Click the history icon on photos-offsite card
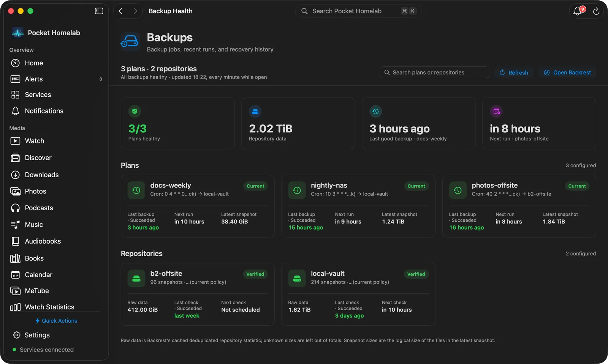608x364 pixels. coord(458,190)
